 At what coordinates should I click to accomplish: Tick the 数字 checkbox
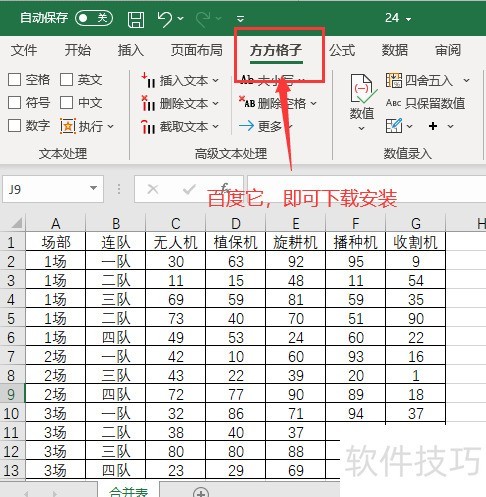click(14, 126)
